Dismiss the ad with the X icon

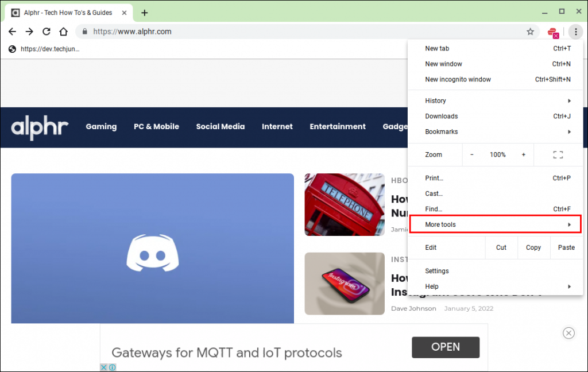click(568, 333)
